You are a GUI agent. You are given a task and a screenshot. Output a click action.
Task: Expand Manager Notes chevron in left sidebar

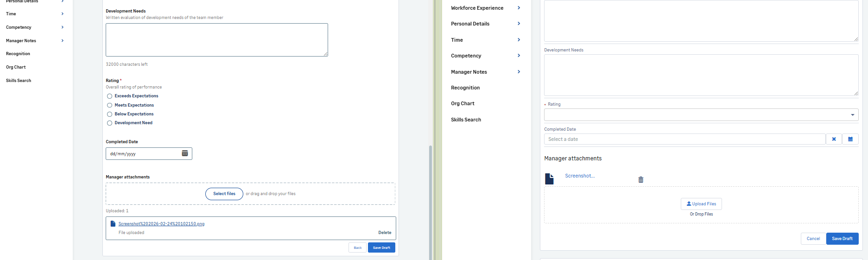[63, 41]
